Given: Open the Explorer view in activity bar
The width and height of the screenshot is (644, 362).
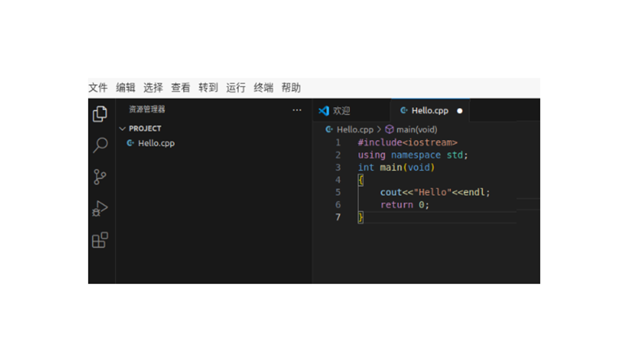Looking at the screenshot, I should [x=100, y=114].
